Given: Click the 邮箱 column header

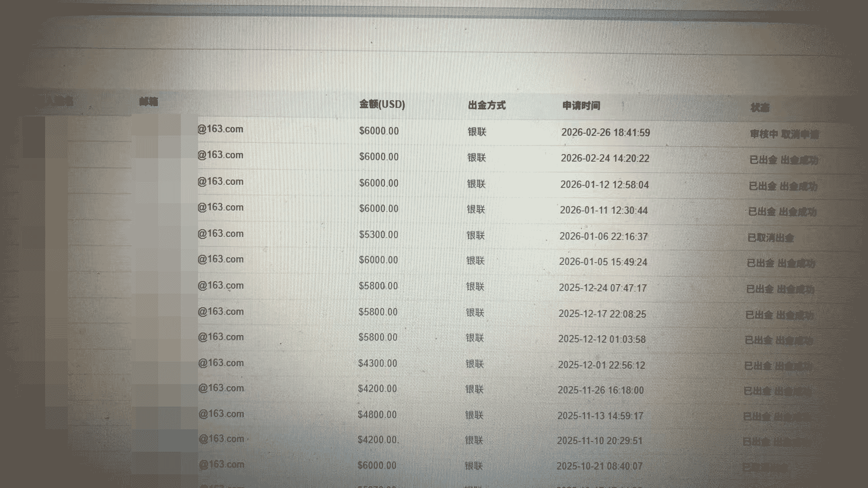Looking at the screenshot, I should 148,102.
